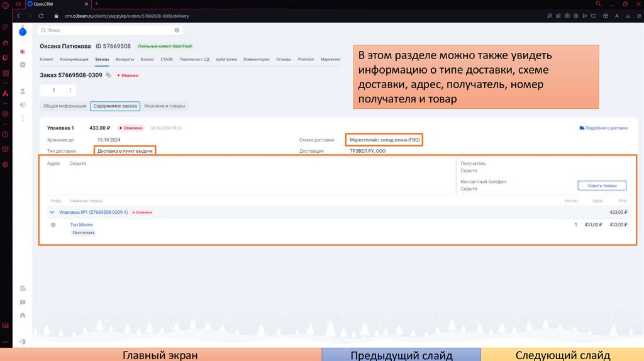Viewport: 644px width, 361px height.
Task: Copy order number icon beside Заказ 57669508-0309
Action: point(108,75)
